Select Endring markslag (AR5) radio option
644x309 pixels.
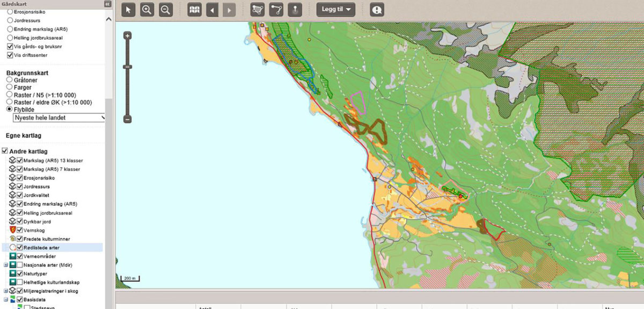[10, 29]
